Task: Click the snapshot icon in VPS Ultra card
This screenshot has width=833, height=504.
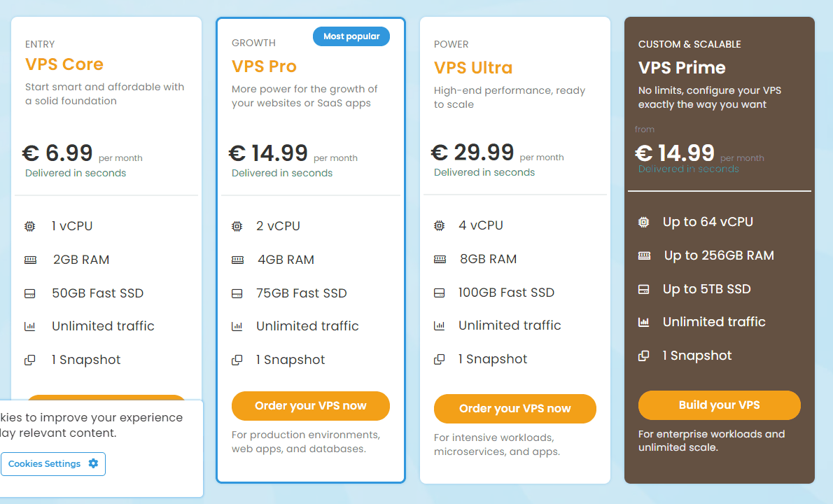Action: click(x=440, y=360)
